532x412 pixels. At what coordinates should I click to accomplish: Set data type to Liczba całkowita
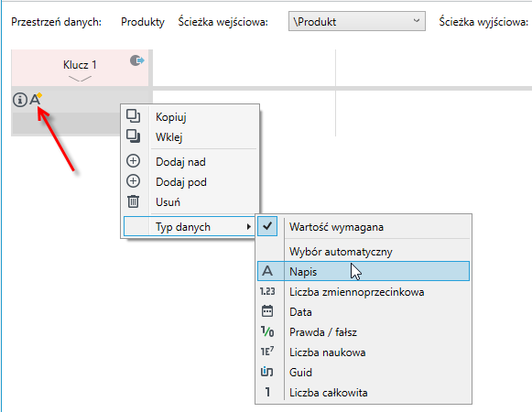click(364, 393)
